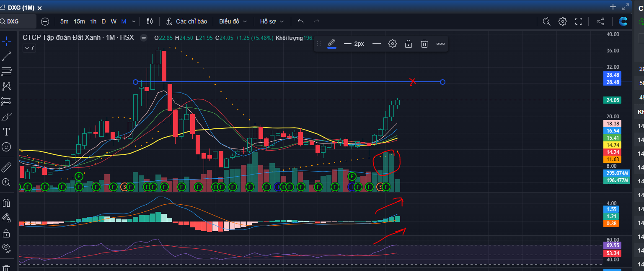Viewport: 644px width, 271px height.
Task: Open the Fibonacci retracement tools
Action: (6, 71)
